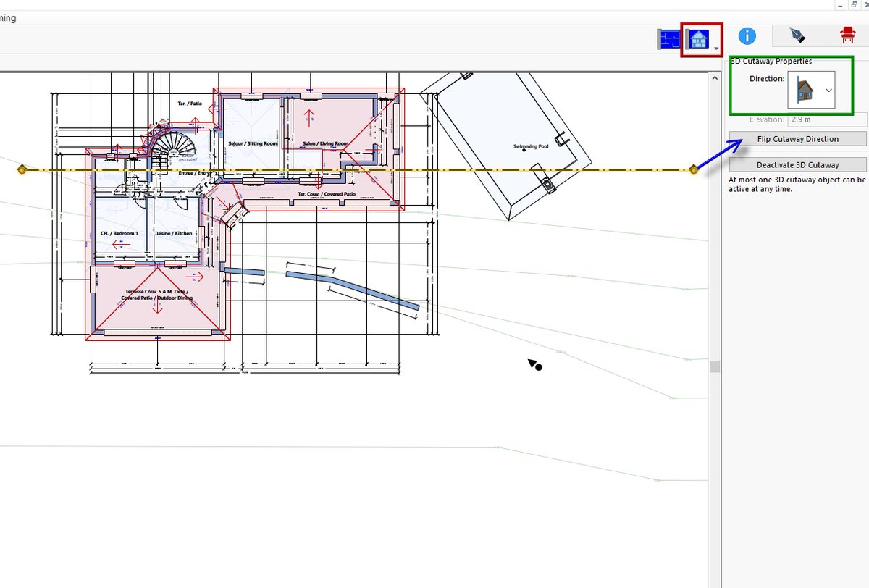The height and width of the screenshot is (588, 869).
Task: Select the Swimming Pool label
Action: coord(530,146)
